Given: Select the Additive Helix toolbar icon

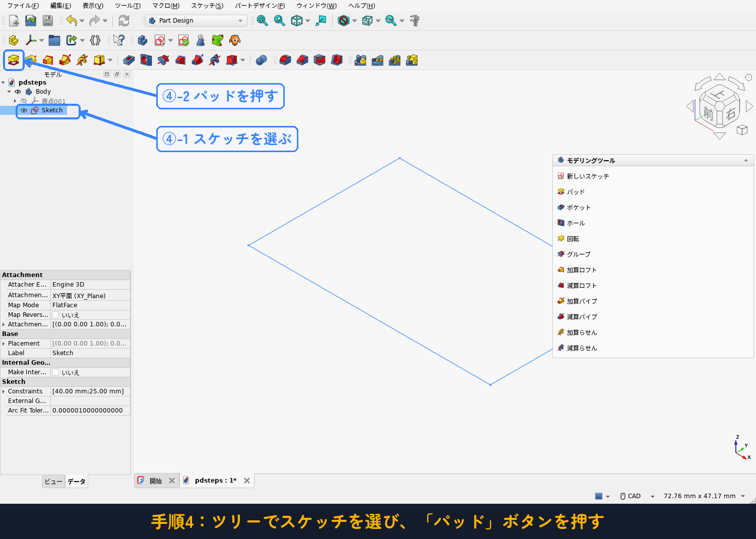Looking at the screenshot, I should pos(82,60).
